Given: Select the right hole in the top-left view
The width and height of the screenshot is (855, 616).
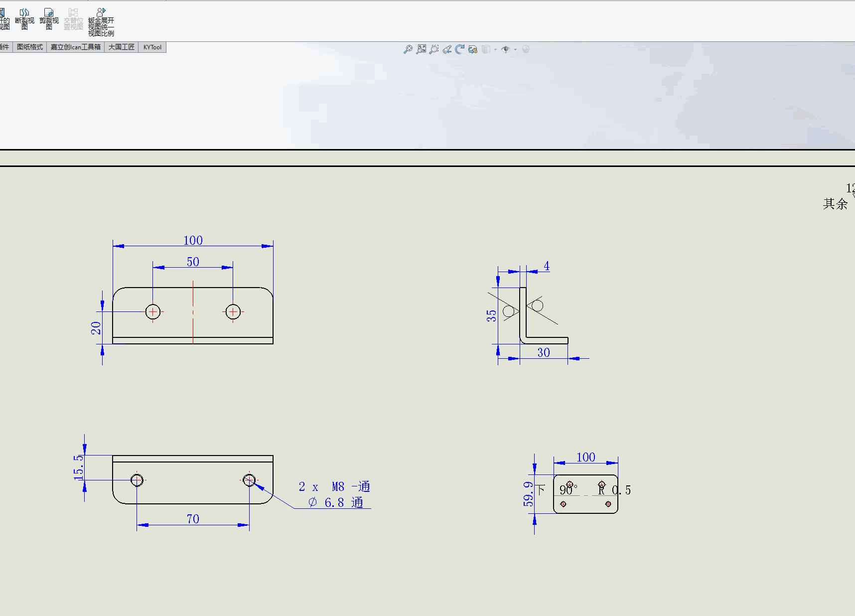Looking at the screenshot, I should coord(233,312).
